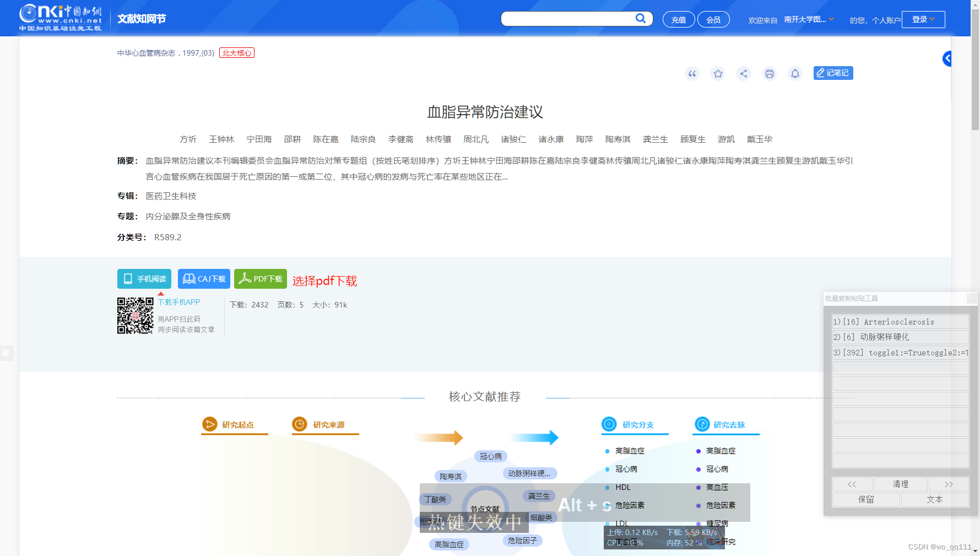Click the search magnifier icon
Viewport: 980px width, 556px height.
641,18
